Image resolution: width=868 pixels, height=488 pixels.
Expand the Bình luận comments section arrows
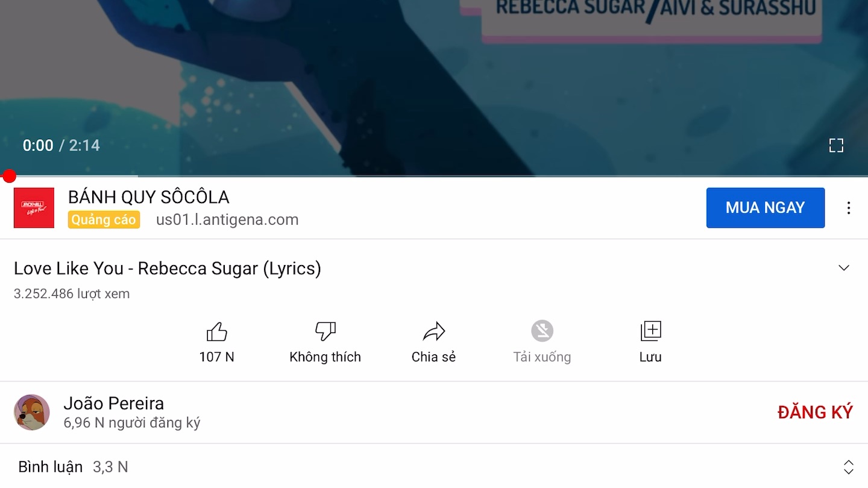tap(848, 467)
